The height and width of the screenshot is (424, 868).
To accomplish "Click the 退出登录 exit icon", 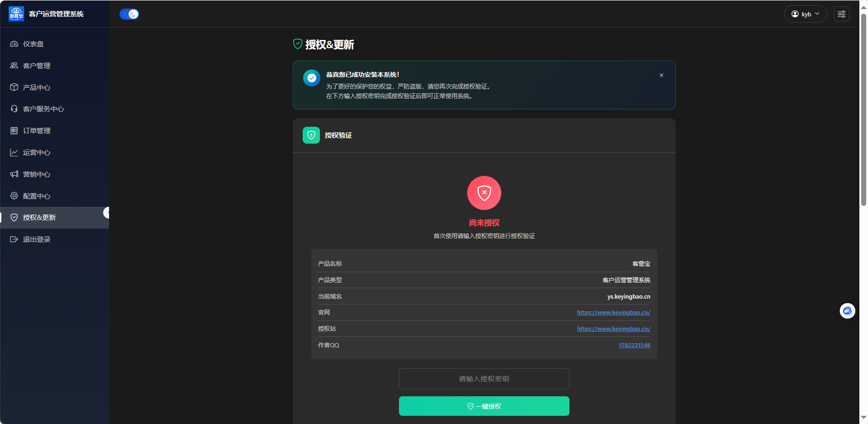I will coord(14,239).
